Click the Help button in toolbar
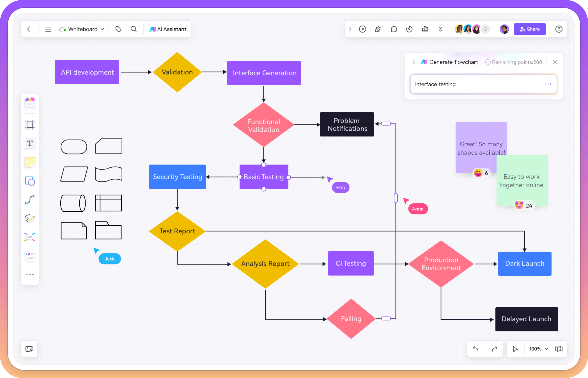The image size is (588, 378). (x=559, y=29)
